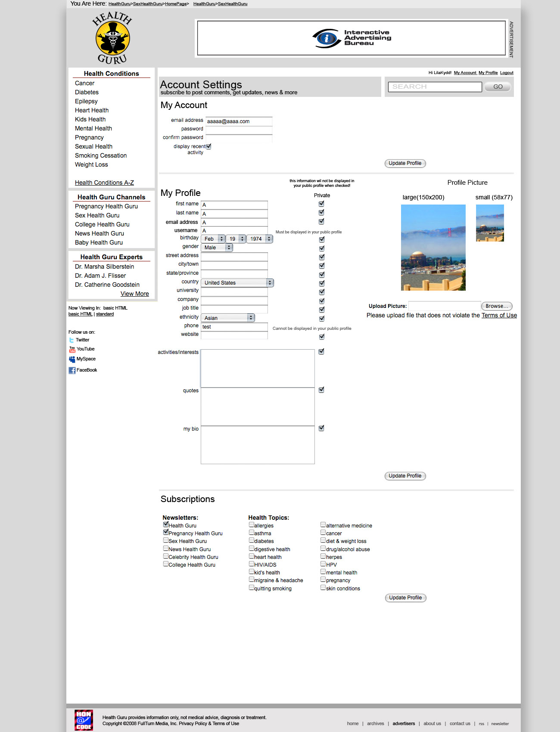Open the FaceBook follow icon
This screenshot has height=732, width=560.
pos(72,370)
